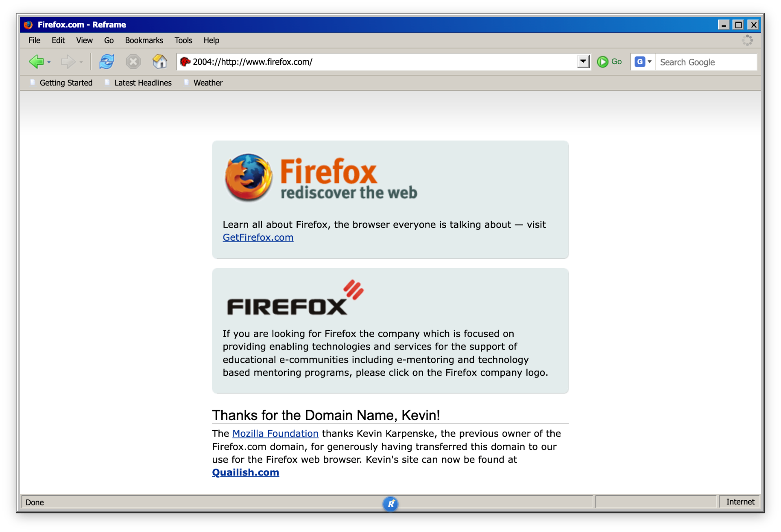Follow the Mozilla Foundation link
The width and height of the screenshot is (781, 532).
click(x=275, y=434)
